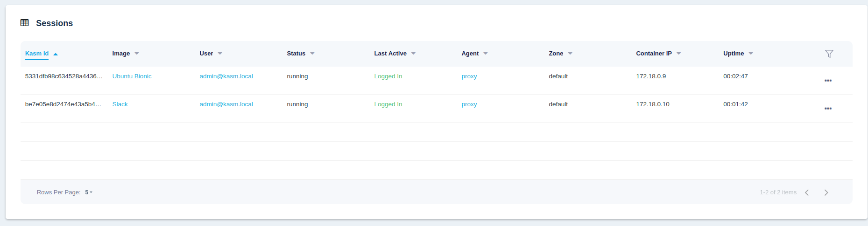Expand the User column dropdown arrow
Viewport: 868px width, 226px height.
click(x=220, y=54)
